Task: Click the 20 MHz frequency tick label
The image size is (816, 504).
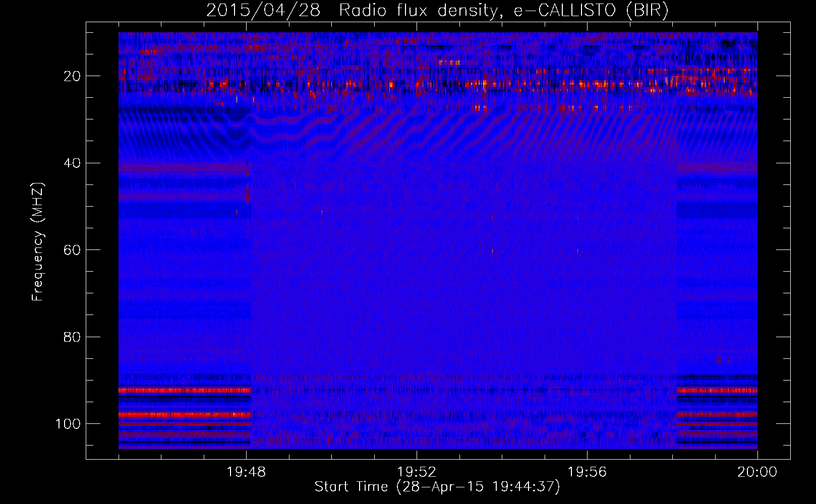Action: [72, 76]
